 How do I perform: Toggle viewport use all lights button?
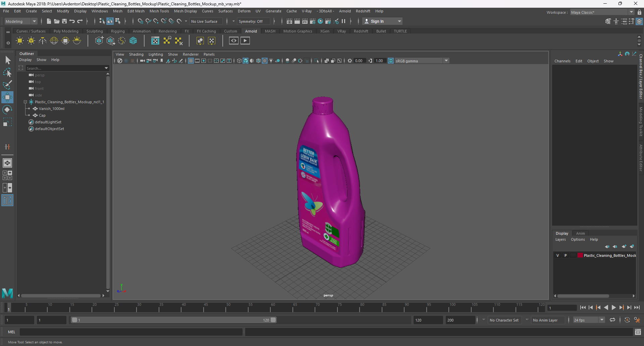(271, 61)
